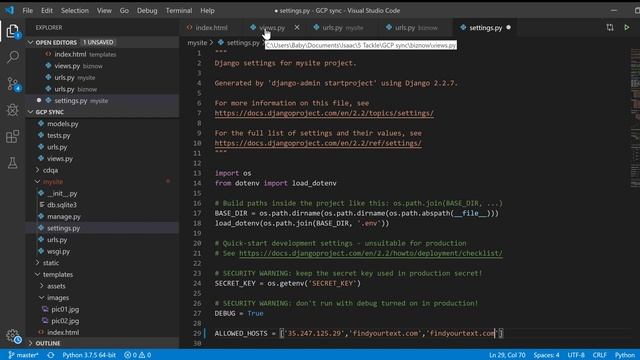The width and height of the screenshot is (640, 360).
Task: Click settings.py breadcrumb segment
Action: pyautogui.click(x=239, y=42)
